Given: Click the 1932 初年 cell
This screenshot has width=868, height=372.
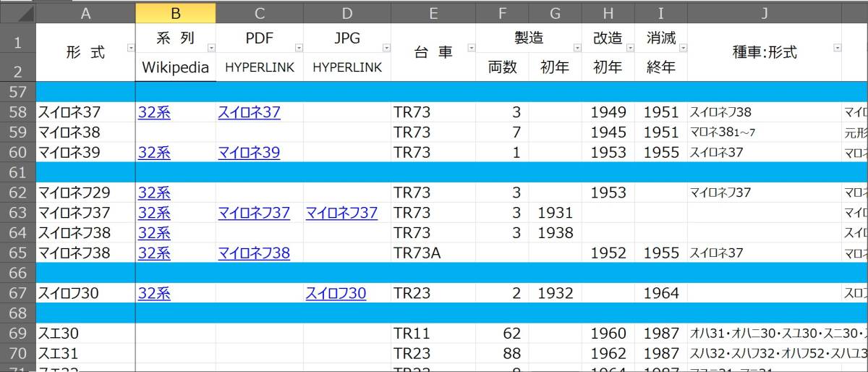Looking at the screenshot, I should [555, 294].
